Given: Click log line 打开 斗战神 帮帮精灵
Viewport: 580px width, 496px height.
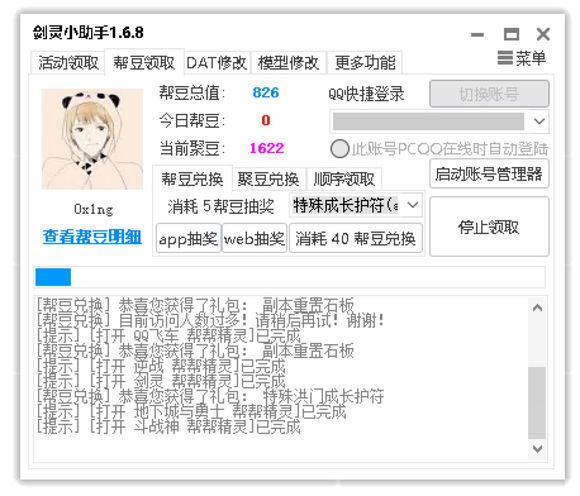Looking at the screenshot, I should tap(168, 427).
